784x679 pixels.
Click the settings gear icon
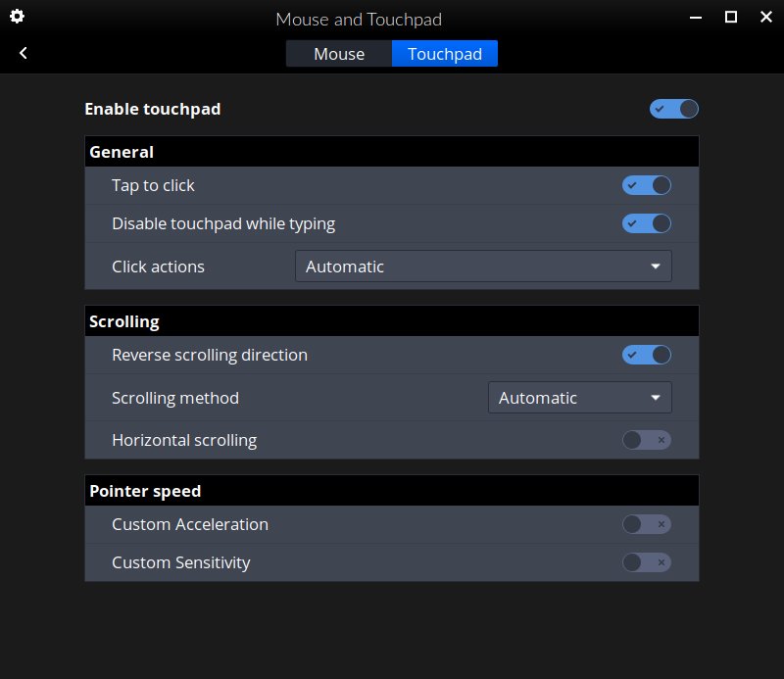pyautogui.click(x=17, y=17)
